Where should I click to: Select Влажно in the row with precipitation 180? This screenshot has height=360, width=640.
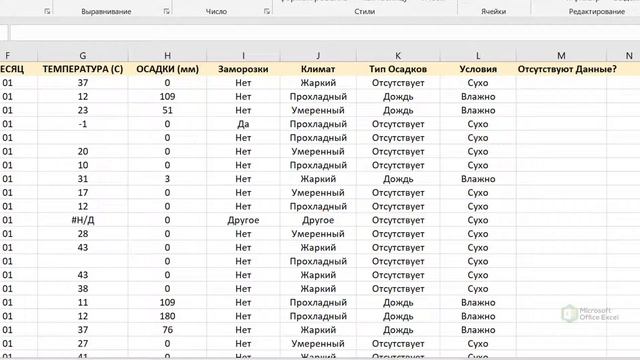[478, 316]
